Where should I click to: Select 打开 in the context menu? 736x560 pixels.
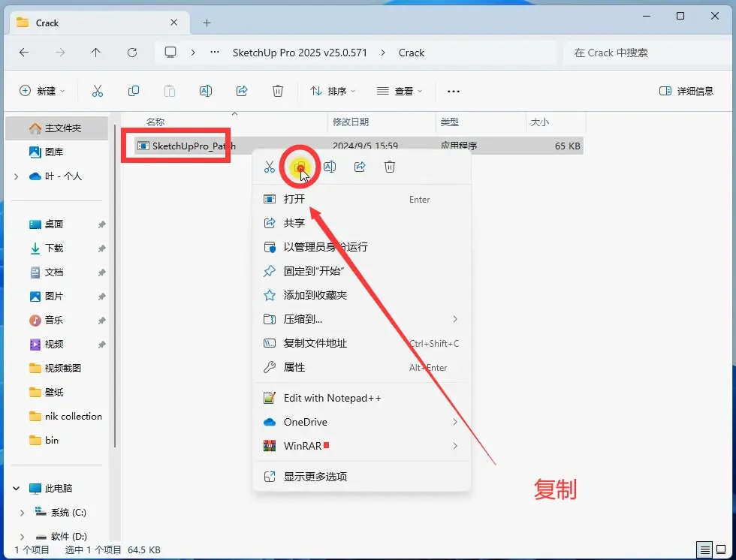pos(361,200)
